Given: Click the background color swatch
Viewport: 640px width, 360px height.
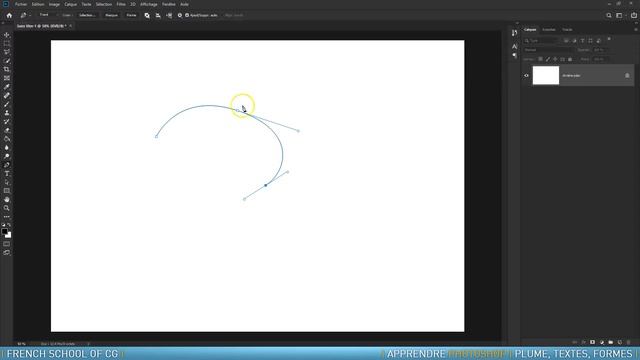Looking at the screenshot, I should click(9, 236).
